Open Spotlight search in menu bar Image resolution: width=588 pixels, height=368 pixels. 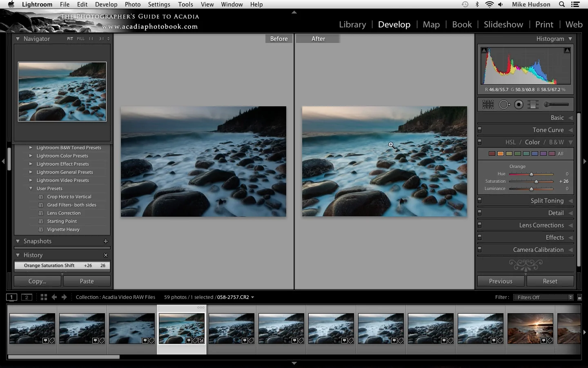(562, 4)
